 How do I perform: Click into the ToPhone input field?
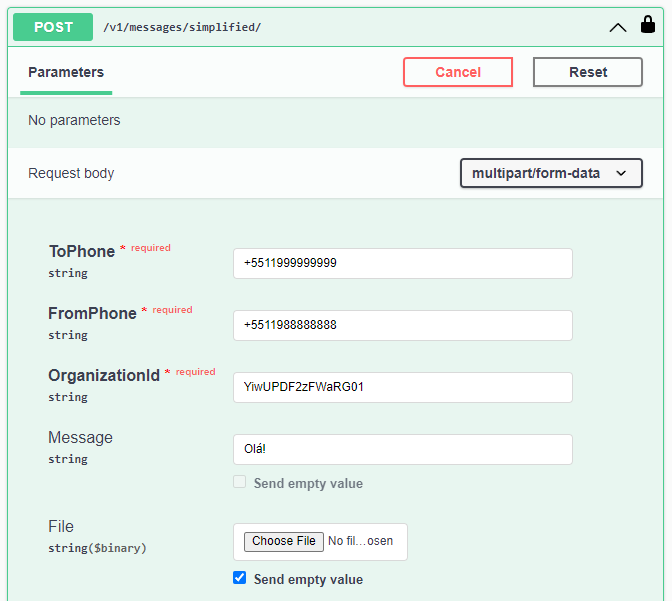[x=402, y=263]
